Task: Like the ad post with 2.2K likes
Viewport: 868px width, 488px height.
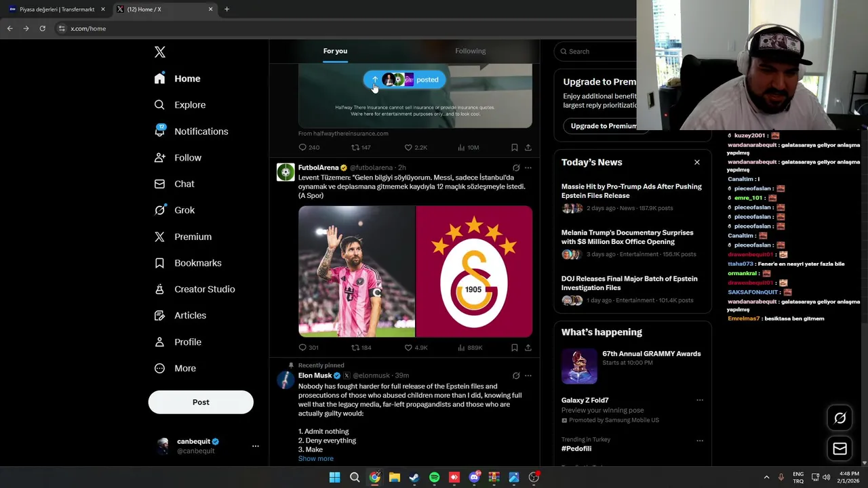Action: tap(416, 148)
